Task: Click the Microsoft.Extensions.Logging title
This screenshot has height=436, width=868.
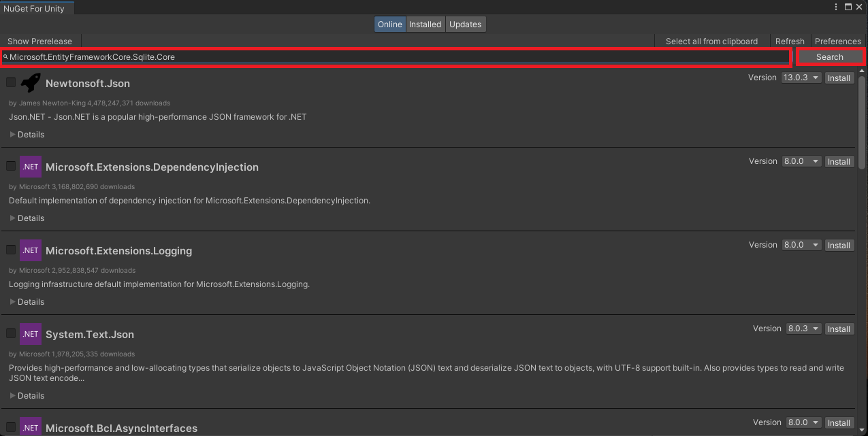Action: point(118,251)
